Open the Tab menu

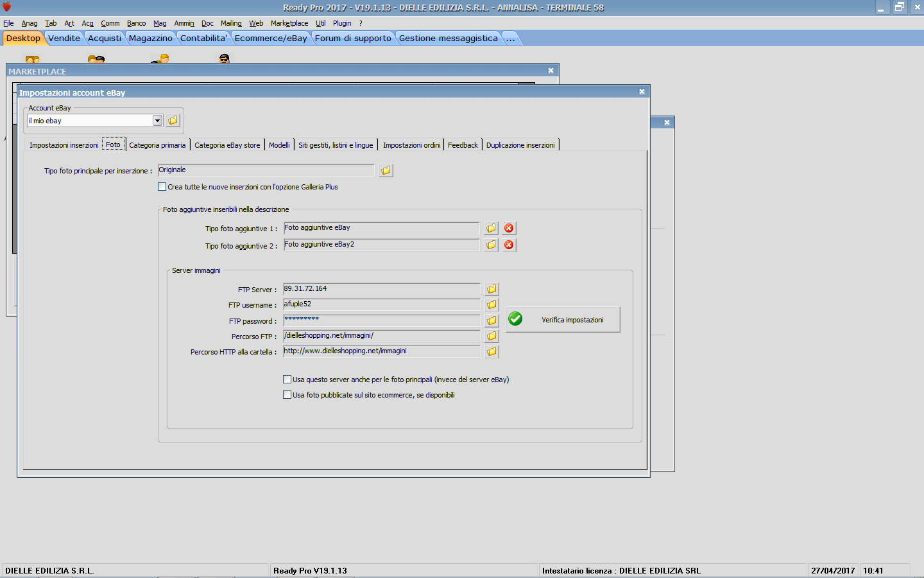pyautogui.click(x=51, y=23)
